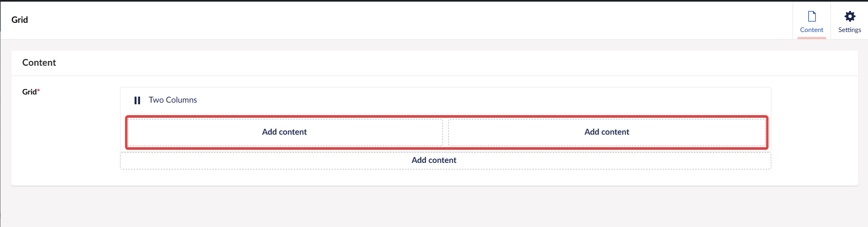Open the Settings tab label
Viewport: 868px width, 227px height.
(850, 30)
